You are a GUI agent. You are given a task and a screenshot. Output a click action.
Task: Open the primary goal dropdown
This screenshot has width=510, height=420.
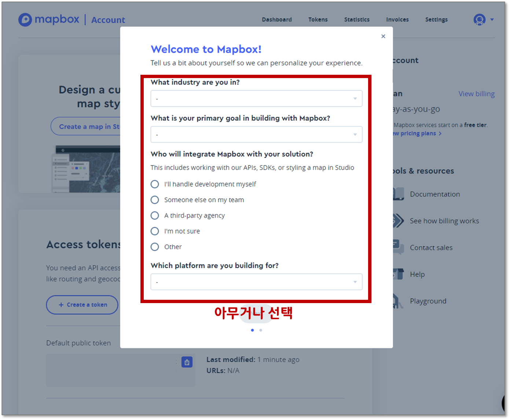pos(256,135)
